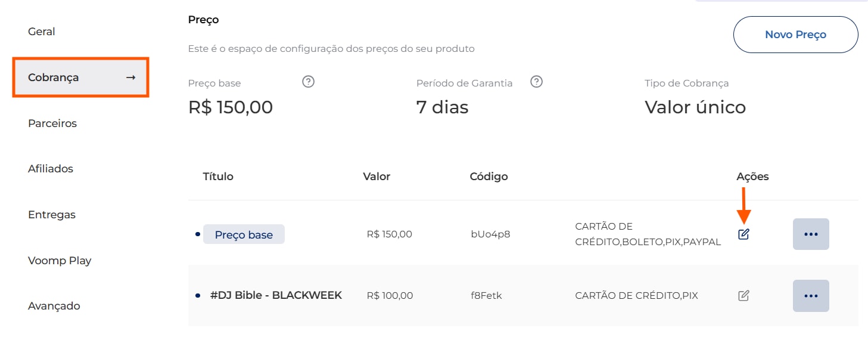Open the Afiliados section
868x337 pixels.
51,169
